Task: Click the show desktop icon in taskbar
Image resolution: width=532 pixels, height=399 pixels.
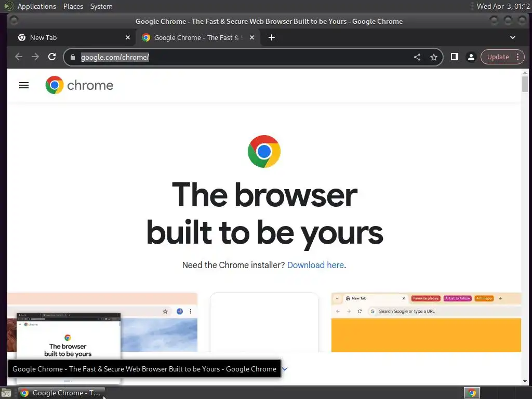Action: (6, 393)
